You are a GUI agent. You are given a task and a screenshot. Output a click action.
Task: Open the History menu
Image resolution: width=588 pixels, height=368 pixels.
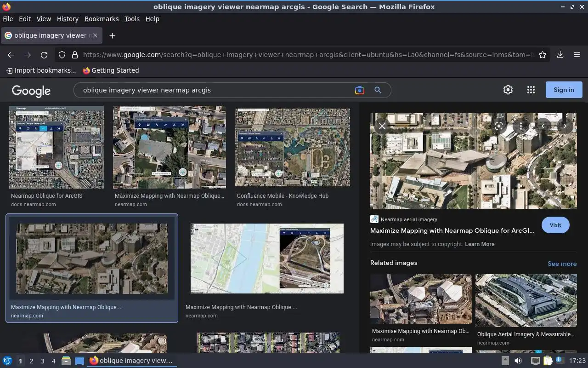point(68,19)
